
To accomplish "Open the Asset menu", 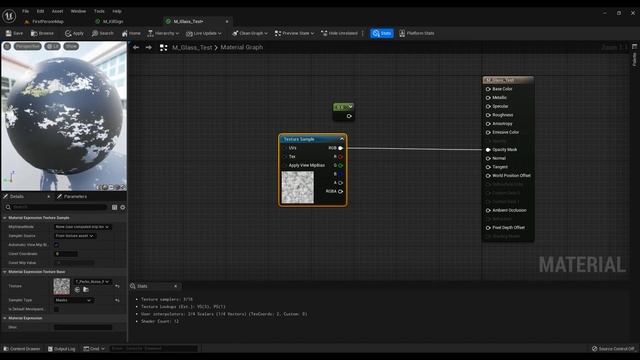I will click(x=58, y=11).
